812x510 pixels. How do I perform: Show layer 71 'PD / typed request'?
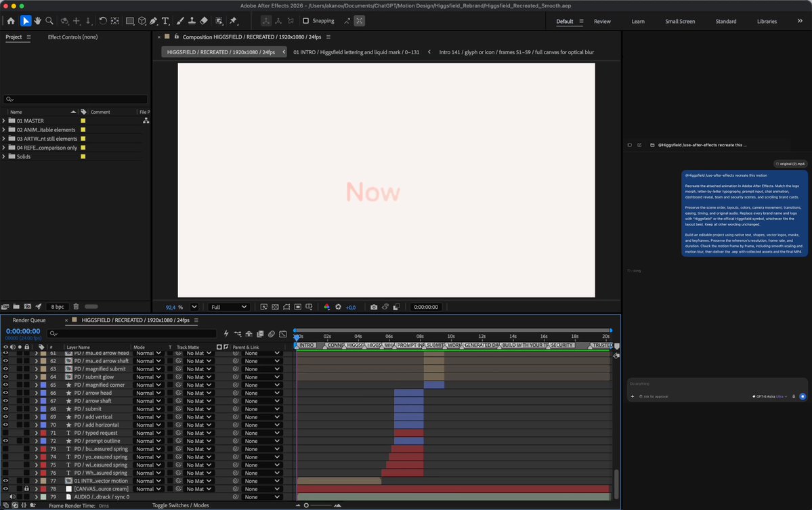click(5, 433)
